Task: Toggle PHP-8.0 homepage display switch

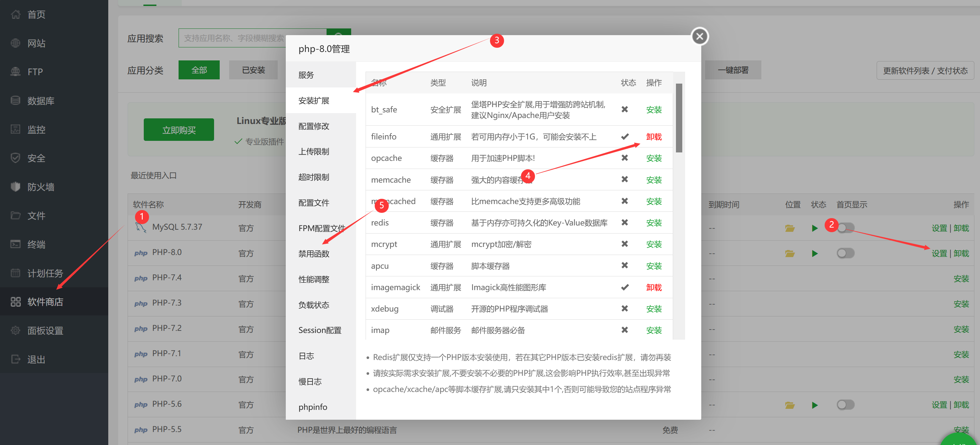Action: coord(845,254)
